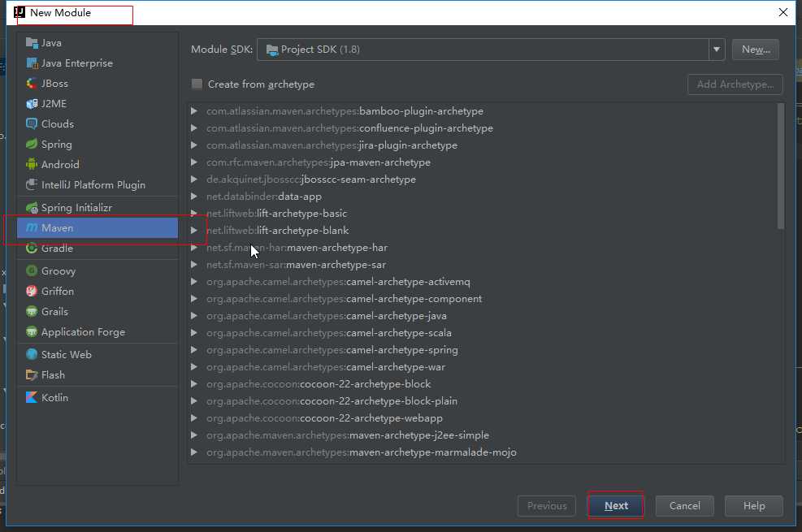Pick the Grails module icon
Screen dimensions: 802x532
click(x=32, y=312)
